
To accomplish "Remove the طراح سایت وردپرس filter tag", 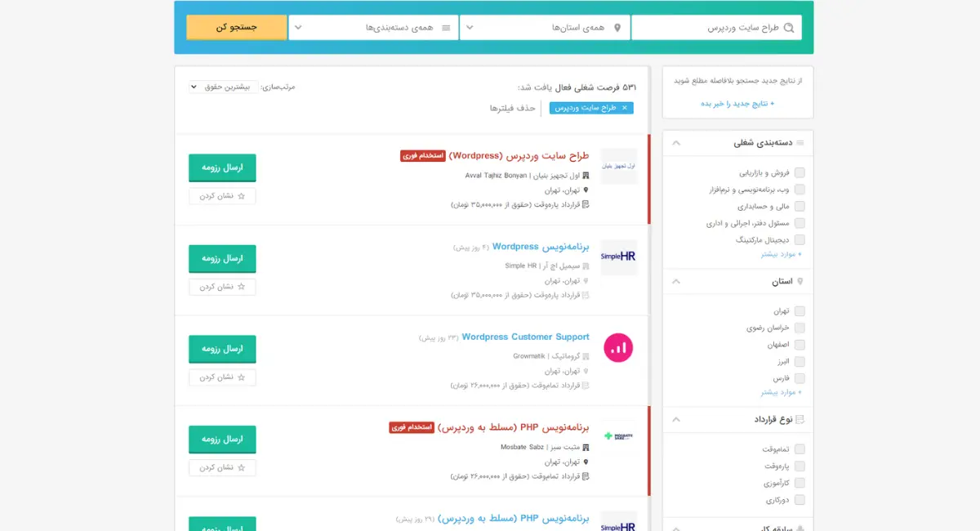I will pyautogui.click(x=625, y=108).
